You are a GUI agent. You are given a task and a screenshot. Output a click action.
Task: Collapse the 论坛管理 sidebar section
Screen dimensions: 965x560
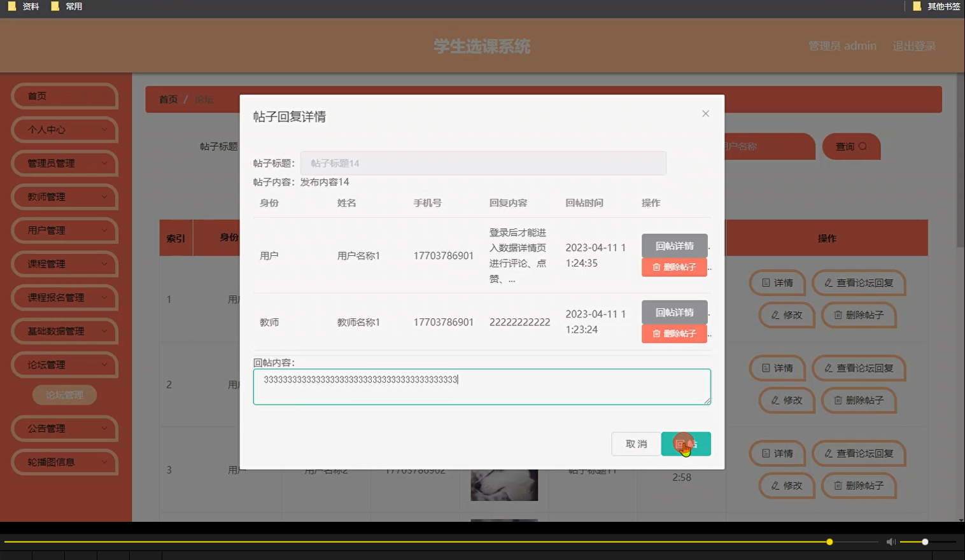(x=64, y=365)
